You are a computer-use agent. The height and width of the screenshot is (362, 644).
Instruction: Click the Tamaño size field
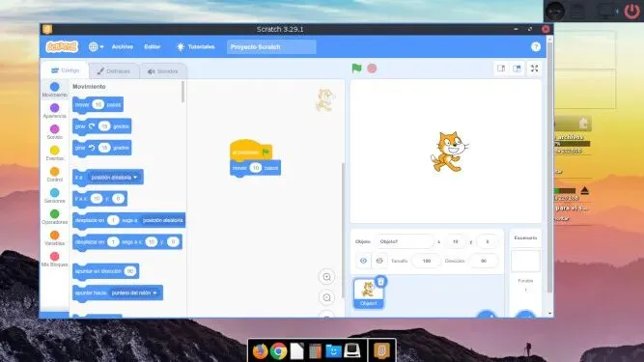pos(427,261)
